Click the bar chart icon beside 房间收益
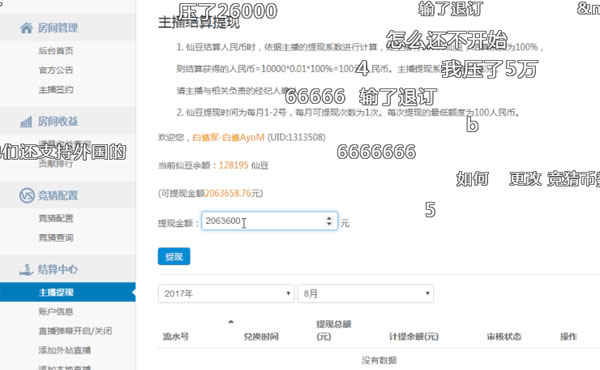This screenshot has width=600, height=370. tap(26, 122)
